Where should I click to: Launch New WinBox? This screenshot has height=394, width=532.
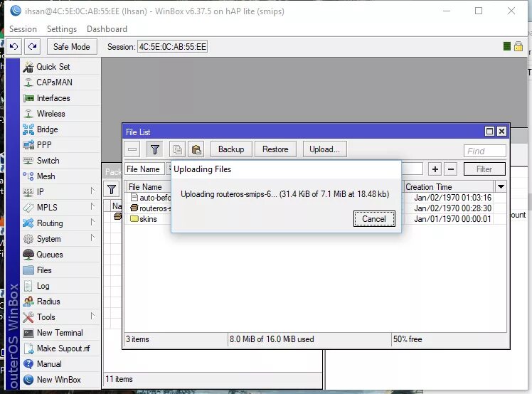(x=60, y=379)
